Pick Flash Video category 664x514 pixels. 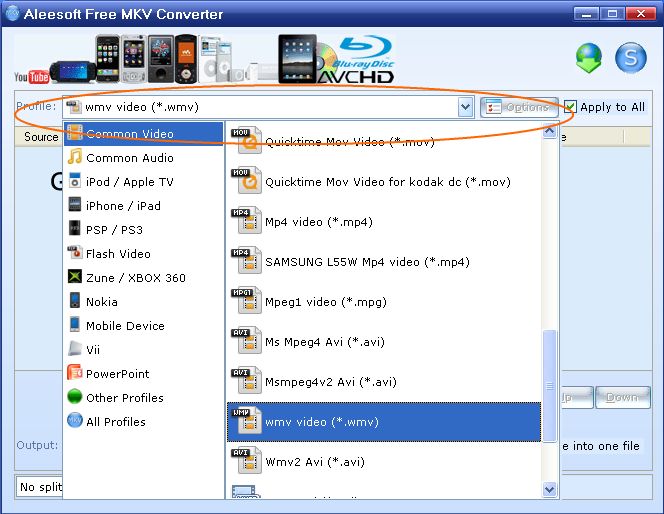click(144, 254)
